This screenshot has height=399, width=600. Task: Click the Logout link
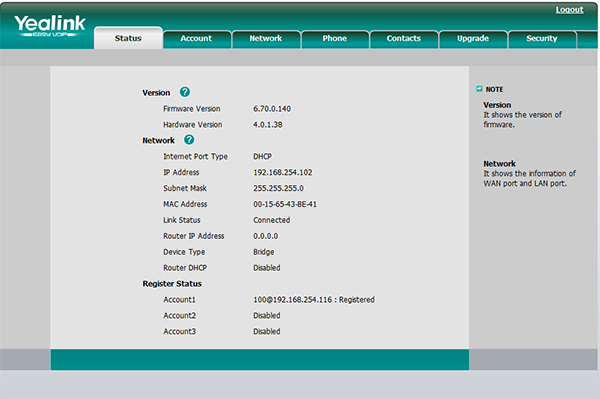point(569,10)
